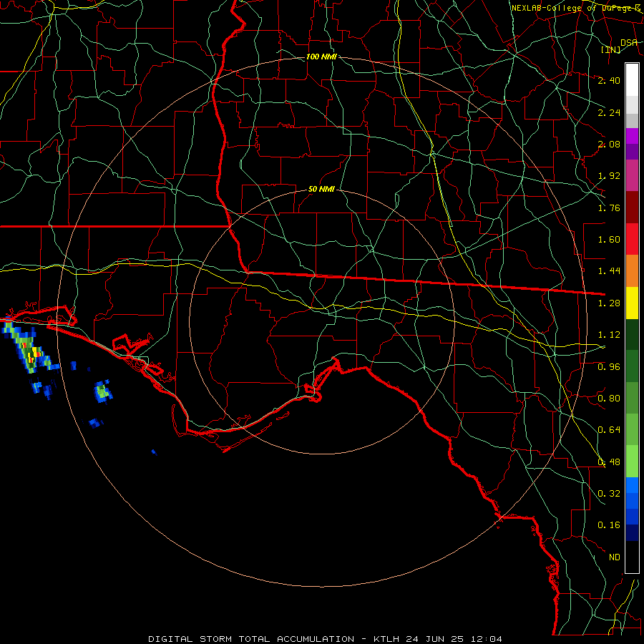Screen dimensions: 644x644
Task: Click the 0.96 legend value
Action: [x=609, y=367]
